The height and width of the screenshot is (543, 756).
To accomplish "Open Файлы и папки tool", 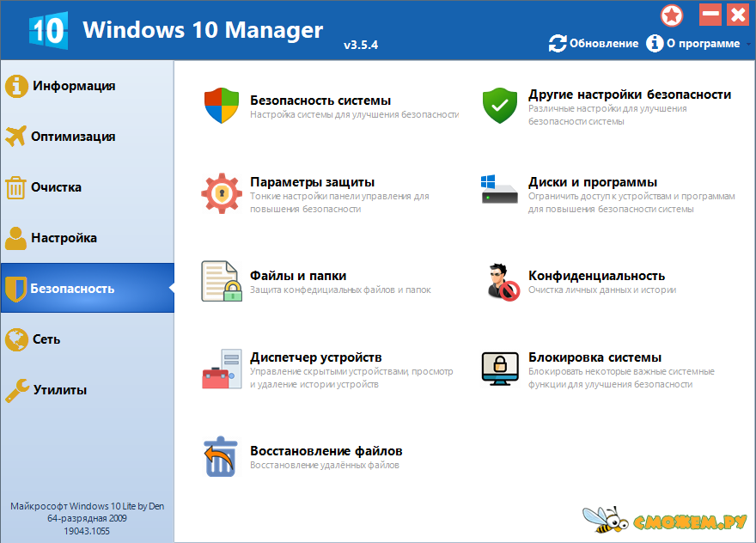I will 298,276.
